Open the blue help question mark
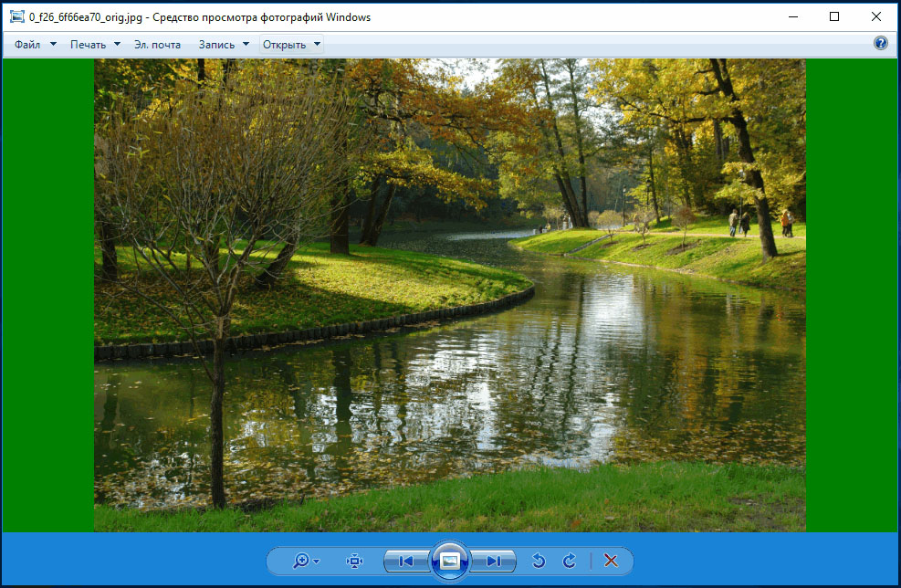Screen dimensions: 901x588 [880, 43]
